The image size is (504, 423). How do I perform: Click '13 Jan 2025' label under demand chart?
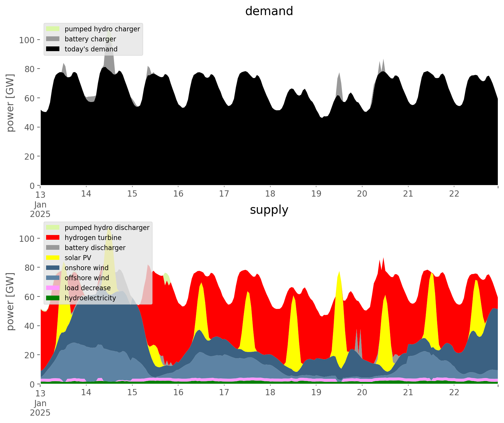[x=40, y=204]
